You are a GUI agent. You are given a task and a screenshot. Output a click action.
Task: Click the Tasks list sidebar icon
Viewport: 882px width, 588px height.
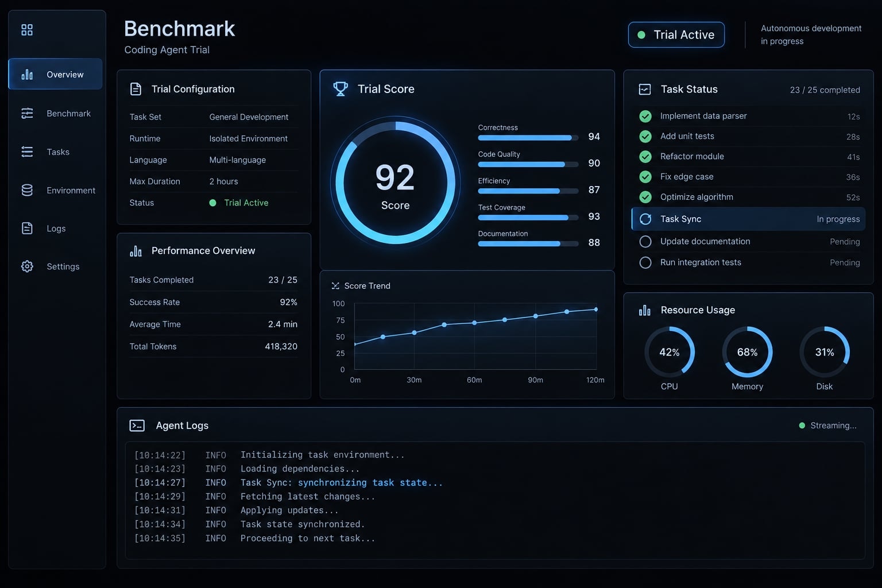point(27,152)
